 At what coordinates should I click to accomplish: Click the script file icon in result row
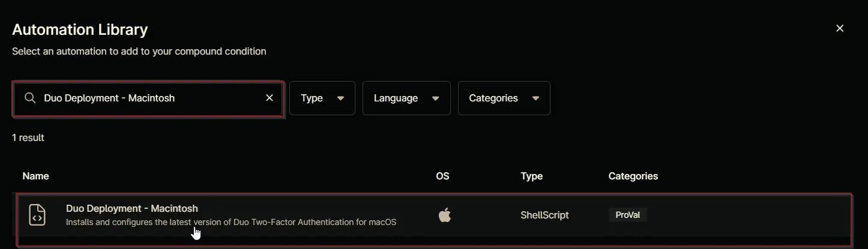click(37, 215)
